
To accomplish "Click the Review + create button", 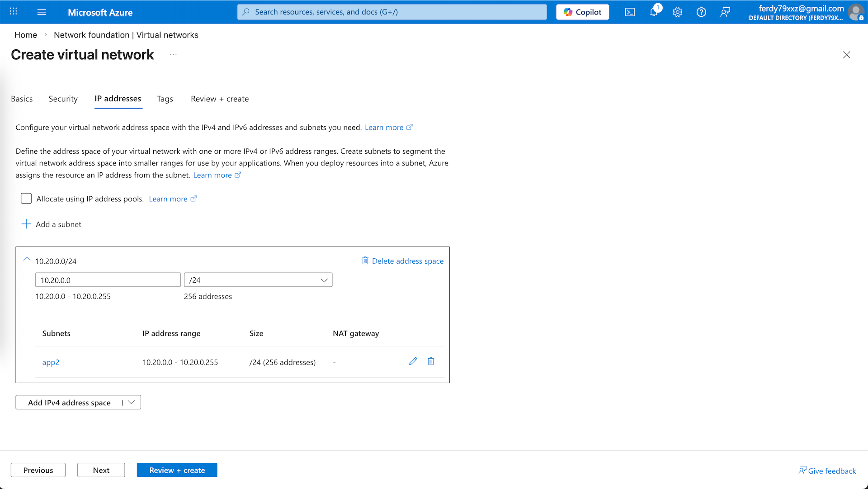I will 177,470.
